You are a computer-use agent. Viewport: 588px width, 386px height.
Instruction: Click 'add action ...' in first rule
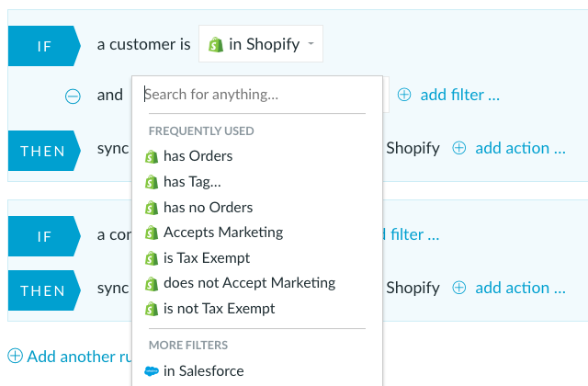pyautogui.click(x=521, y=148)
